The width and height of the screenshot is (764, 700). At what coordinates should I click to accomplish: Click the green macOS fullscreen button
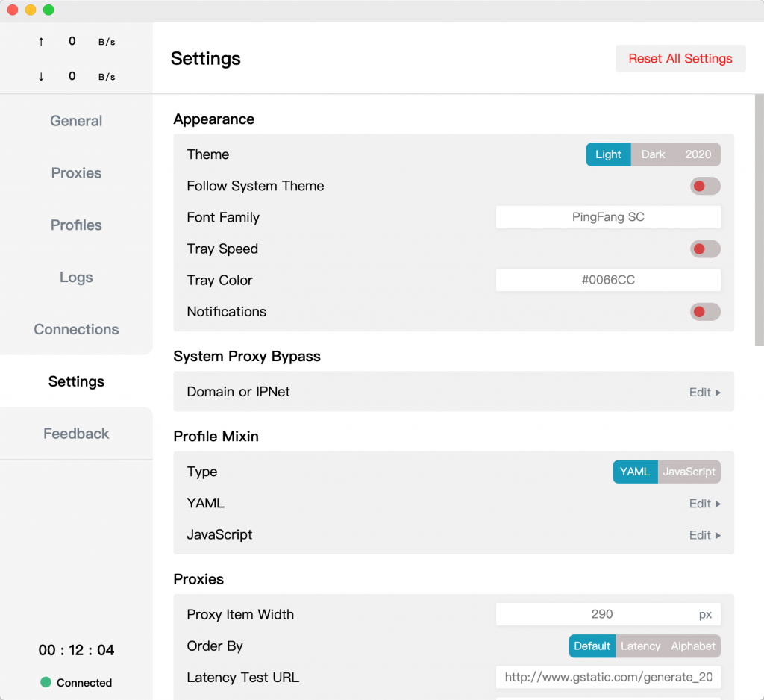pyautogui.click(x=48, y=10)
